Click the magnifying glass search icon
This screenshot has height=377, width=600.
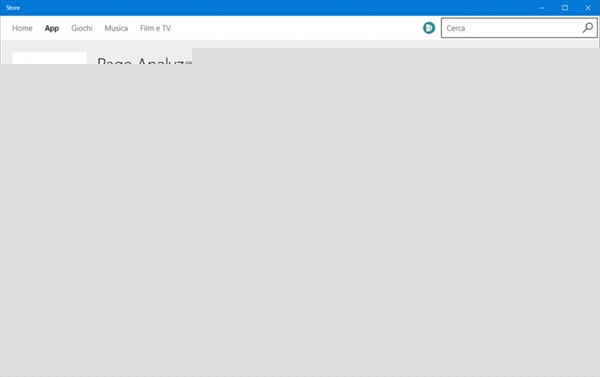588,28
